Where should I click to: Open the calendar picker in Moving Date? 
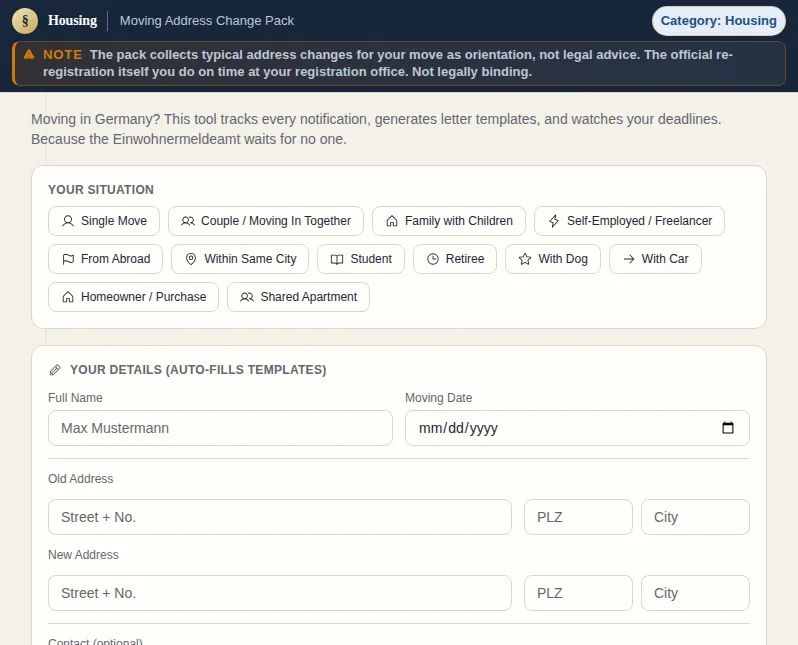pos(728,428)
